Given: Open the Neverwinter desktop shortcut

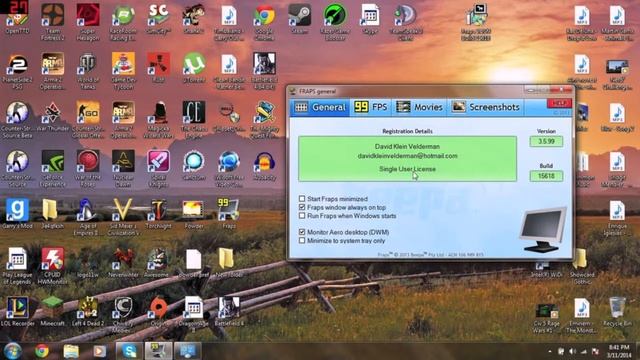Looking at the screenshot, I should (123, 262).
